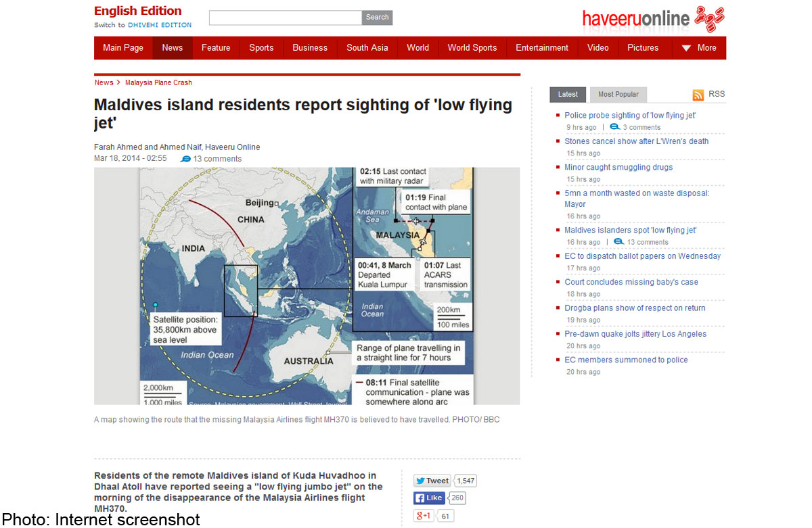Click the search input field
Viewport: 812px width, 528px height.
[x=286, y=18]
